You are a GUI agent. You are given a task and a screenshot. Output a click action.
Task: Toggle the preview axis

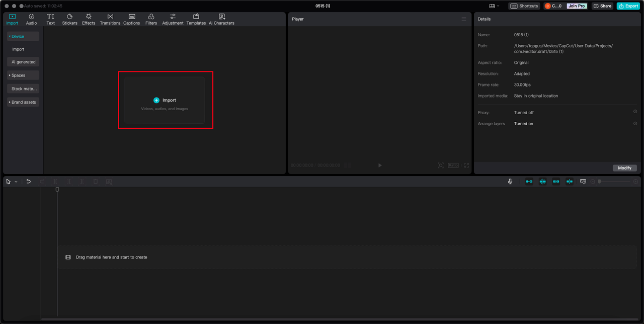[x=570, y=181]
